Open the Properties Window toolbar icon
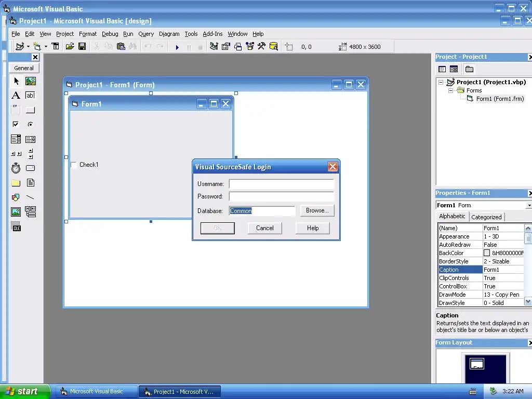532x399 pixels. (x=226, y=46)
